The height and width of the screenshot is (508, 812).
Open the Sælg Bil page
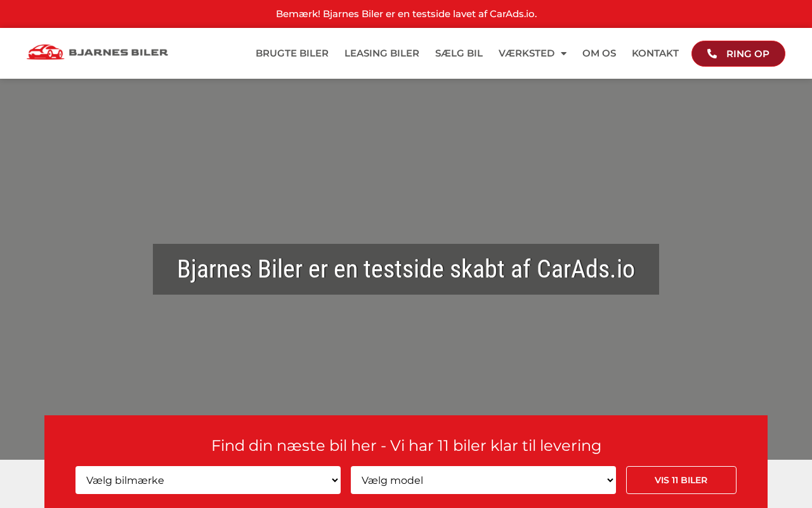(459, 53)
